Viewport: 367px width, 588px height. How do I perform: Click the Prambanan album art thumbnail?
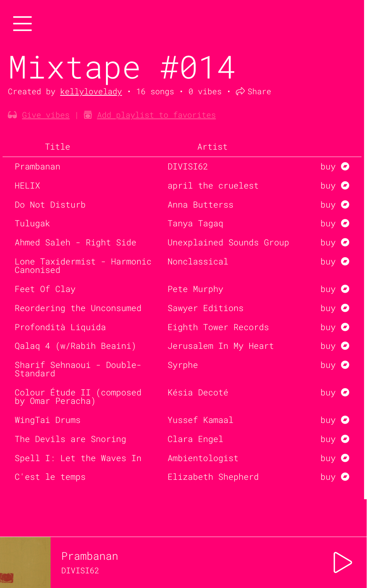25,562
